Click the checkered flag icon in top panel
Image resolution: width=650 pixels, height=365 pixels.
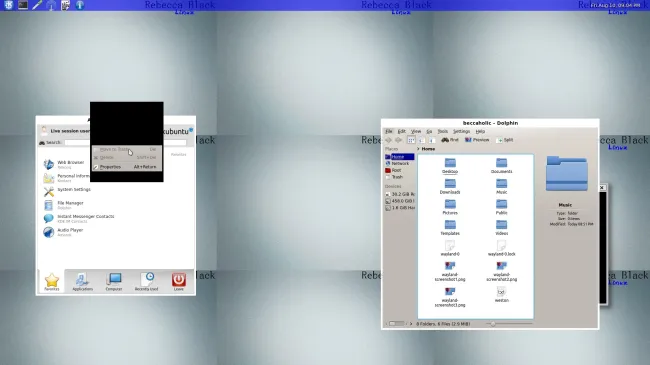65,5
